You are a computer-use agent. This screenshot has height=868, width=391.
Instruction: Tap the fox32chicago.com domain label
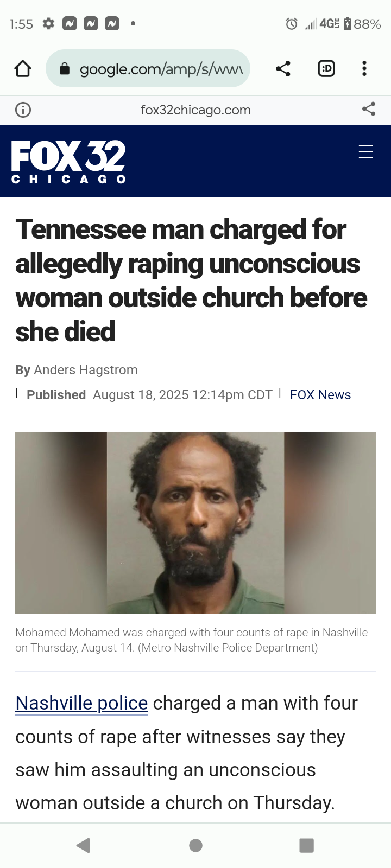click(x=195, y=110)
